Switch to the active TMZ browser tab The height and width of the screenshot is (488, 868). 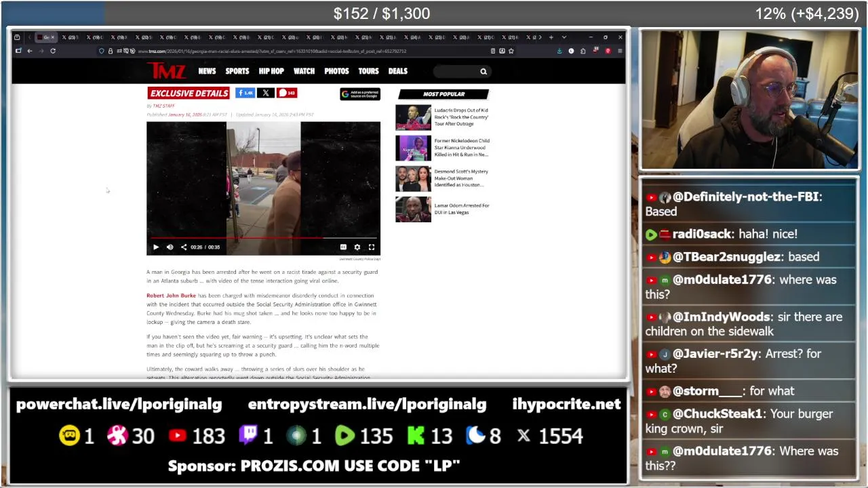coord(47,37)
